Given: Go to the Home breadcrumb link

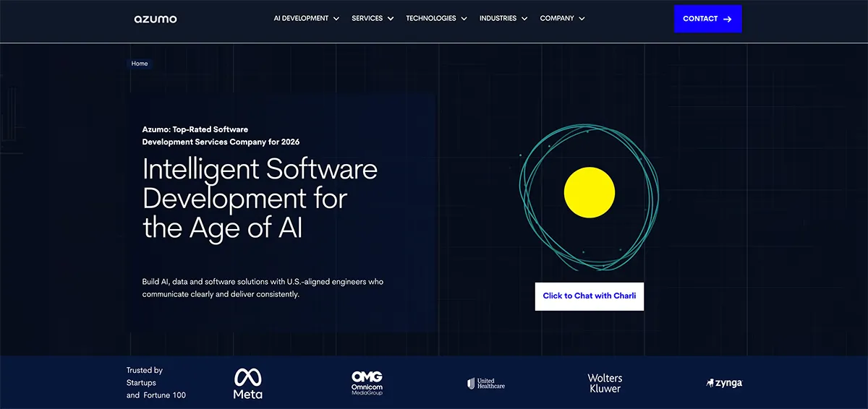Looking at the screenshot, I should coord(140,64).
